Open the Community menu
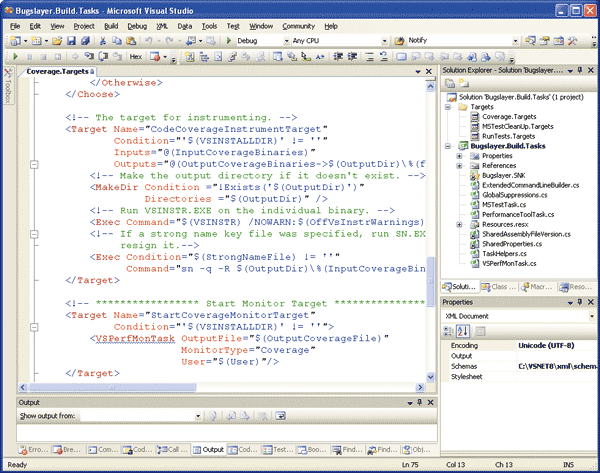 pos(298,26)
